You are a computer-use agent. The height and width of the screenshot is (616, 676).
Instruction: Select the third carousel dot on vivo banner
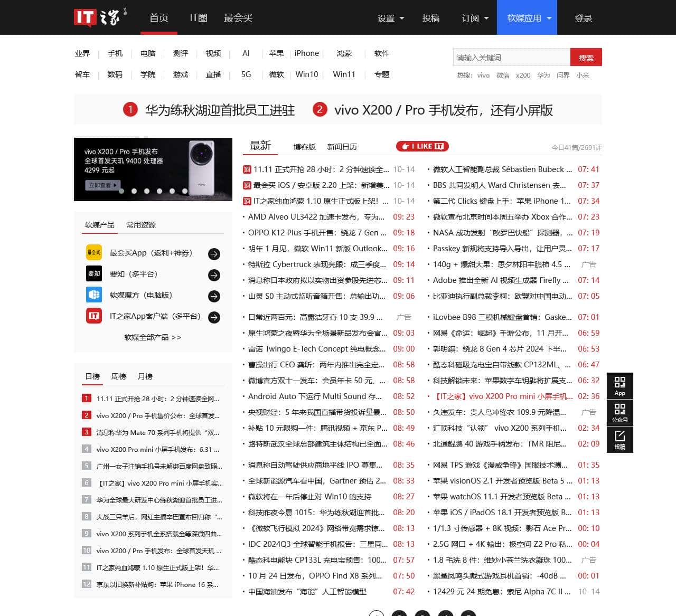point(147,191)
